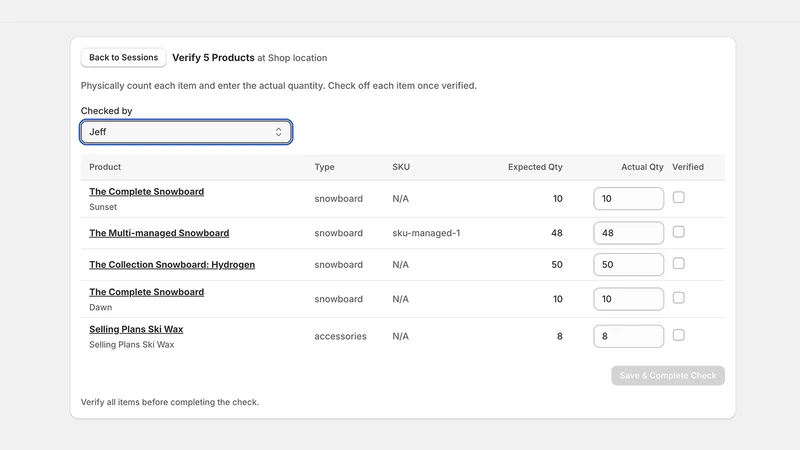Check Verified for Selling Plans Ski Wax
800x450 pixels.
point(679,335)
